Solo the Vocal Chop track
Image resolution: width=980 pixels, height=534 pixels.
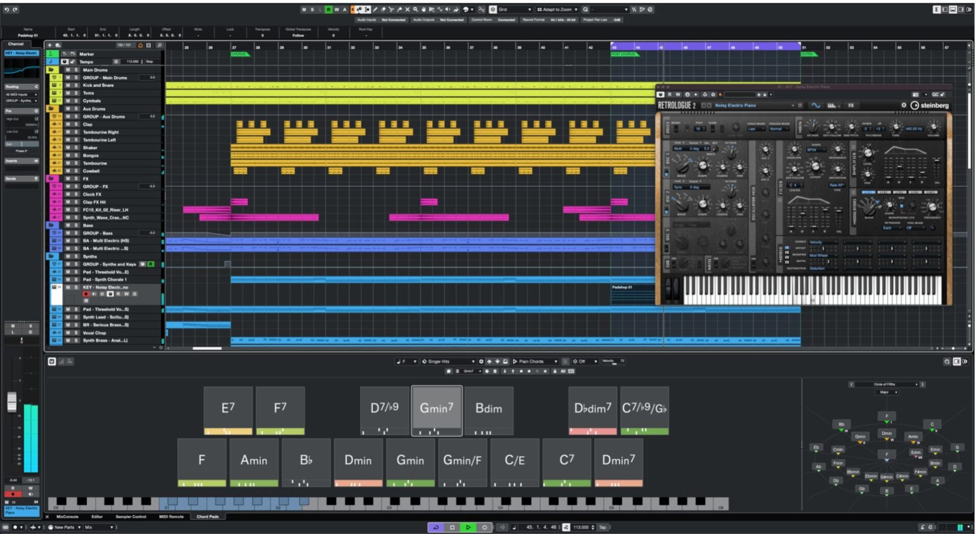76,333
